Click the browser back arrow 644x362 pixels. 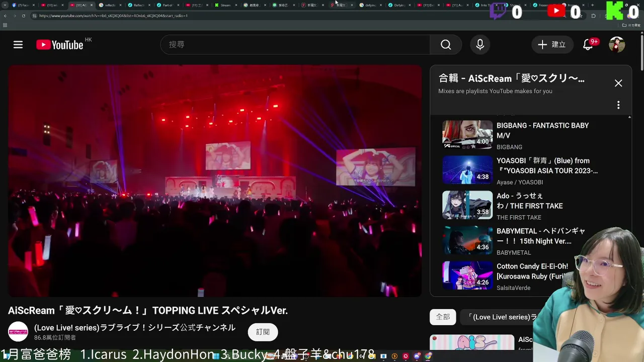(6, 16)
